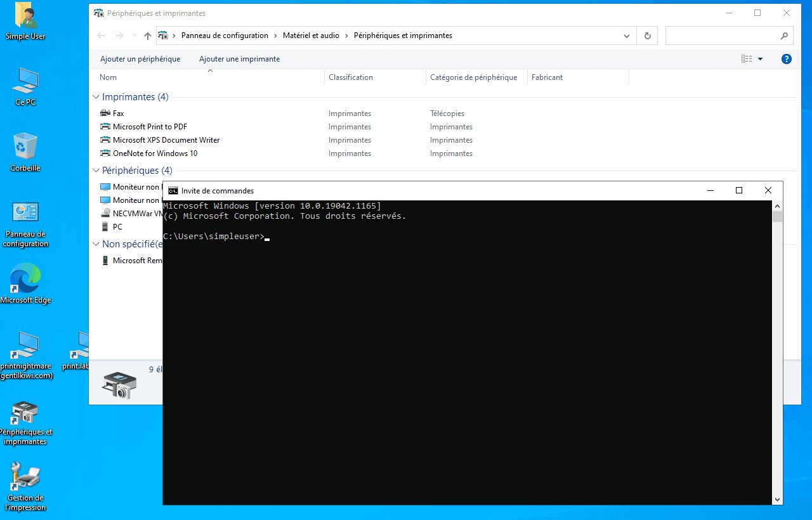This screenshot has height=520, width=812.
Task: Select Microsoft XPS Document Writer icon
Action: (x=105, y=140)
